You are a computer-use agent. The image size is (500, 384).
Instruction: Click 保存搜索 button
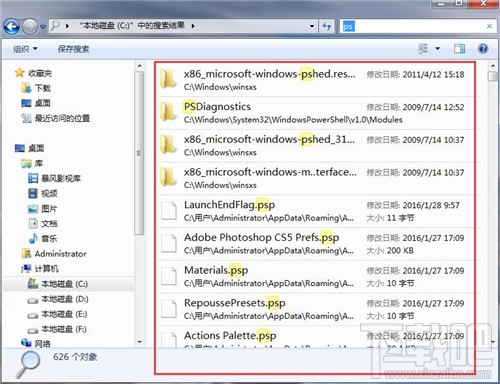[x=73, y=49]
